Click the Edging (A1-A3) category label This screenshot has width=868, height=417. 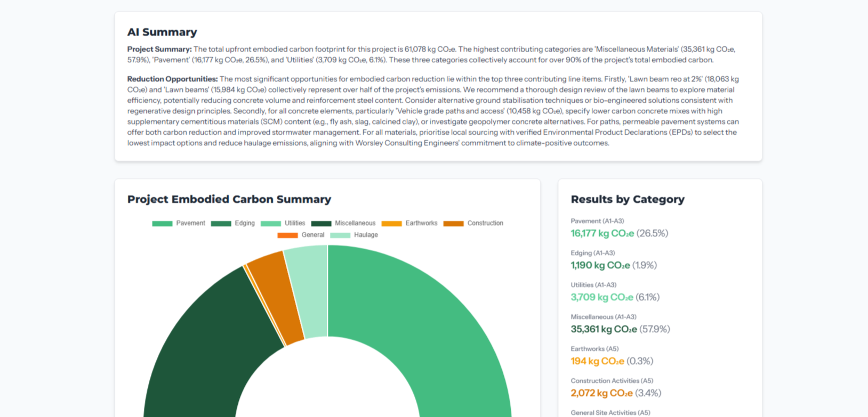coord(593,253)
